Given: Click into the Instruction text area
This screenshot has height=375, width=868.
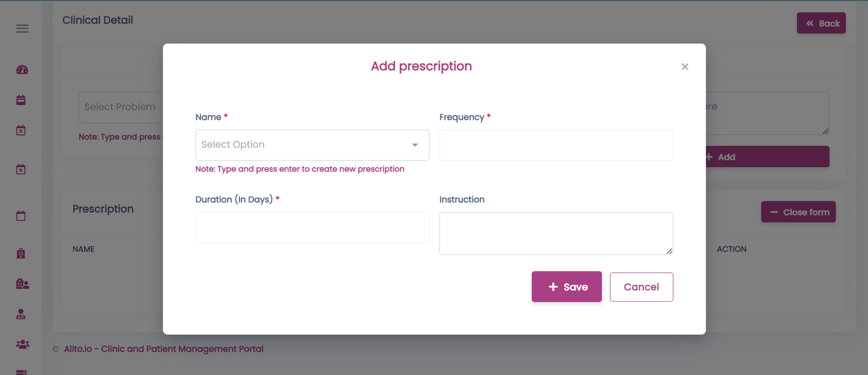Looking at the screenshot, I should pos(556,233).
